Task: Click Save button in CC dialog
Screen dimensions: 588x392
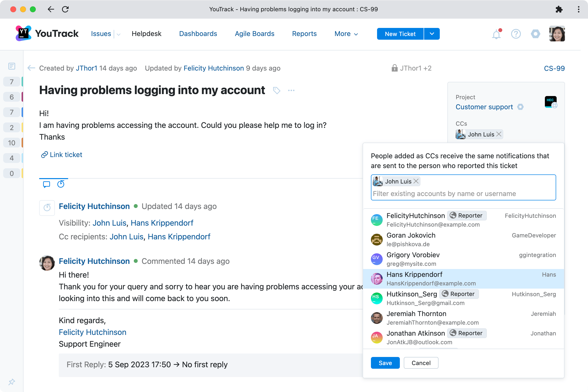Action: tap(385, 363)
